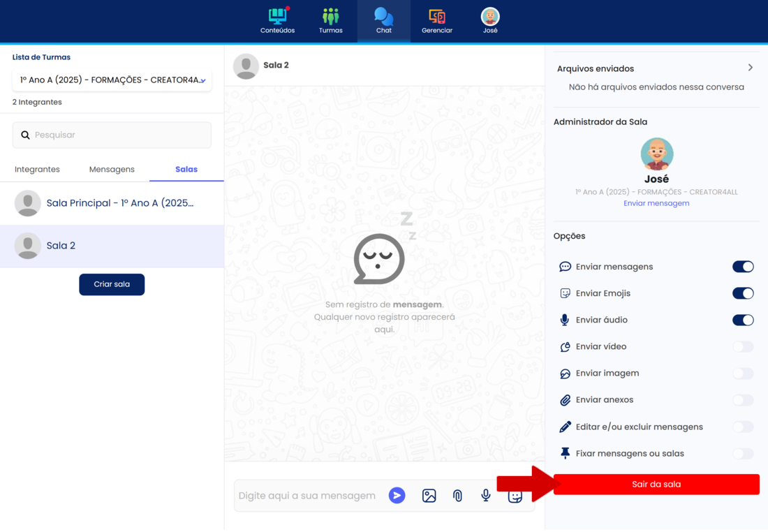Switch to the Integrantes tab
This screenshot has height=532, width=768.
[37, 170]
